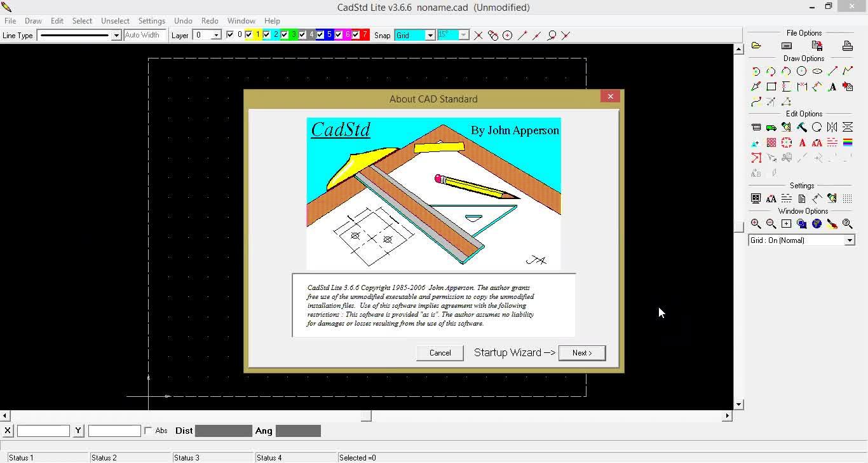Click the horizontal scrollbar thumb
868x463 pixels.
click(x=366, y=416)
